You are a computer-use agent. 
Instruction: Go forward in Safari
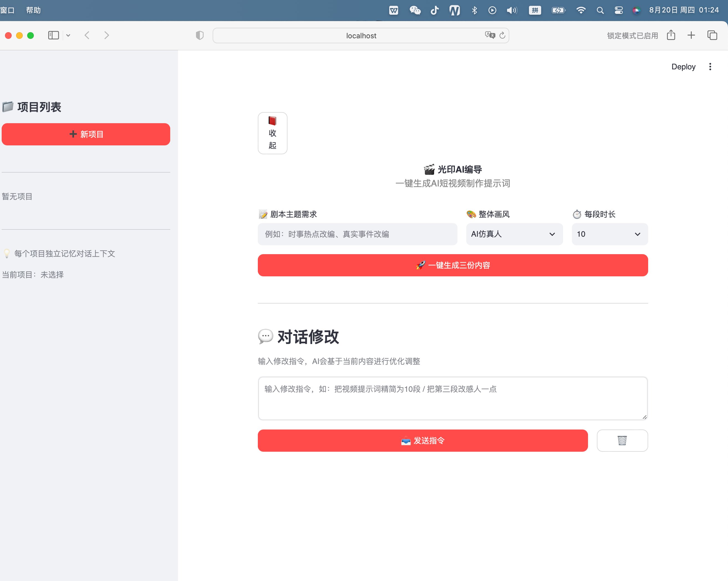pyautogui.click(x=106, y=35)
